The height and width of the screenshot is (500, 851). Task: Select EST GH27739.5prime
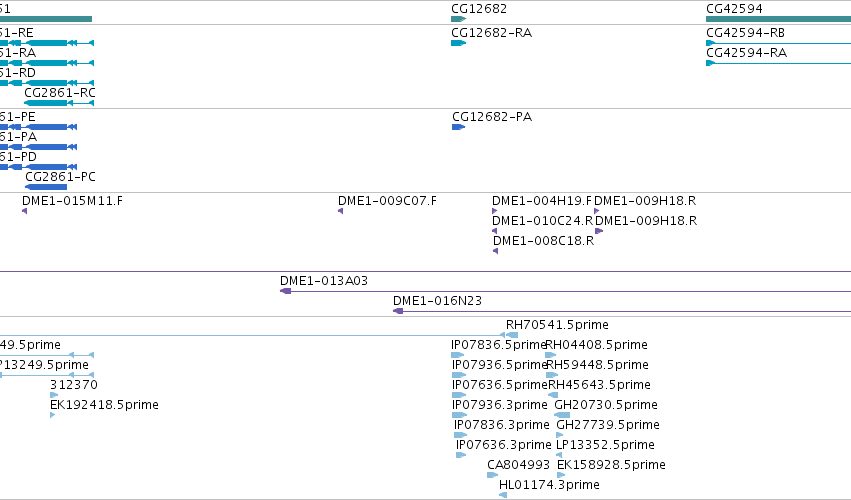tap(608, 426)
